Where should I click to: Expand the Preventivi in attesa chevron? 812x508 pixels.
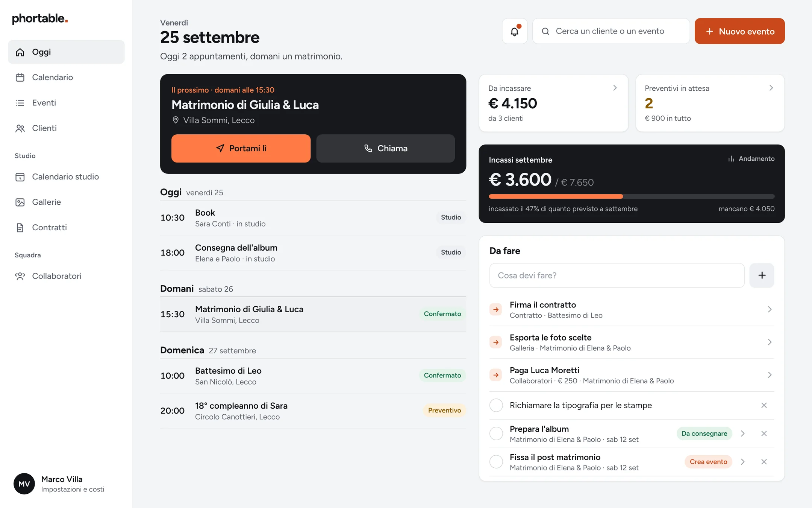click(771, 88)
